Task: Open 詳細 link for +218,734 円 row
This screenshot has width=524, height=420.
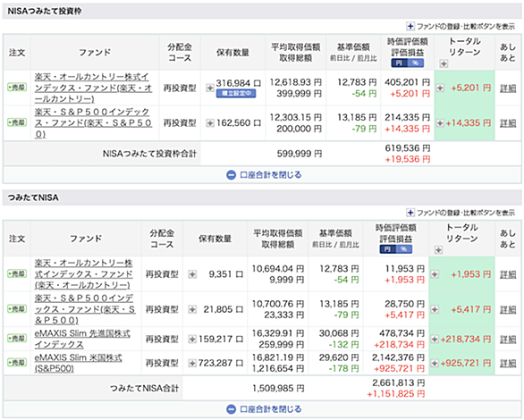Action: pos(508,339)
